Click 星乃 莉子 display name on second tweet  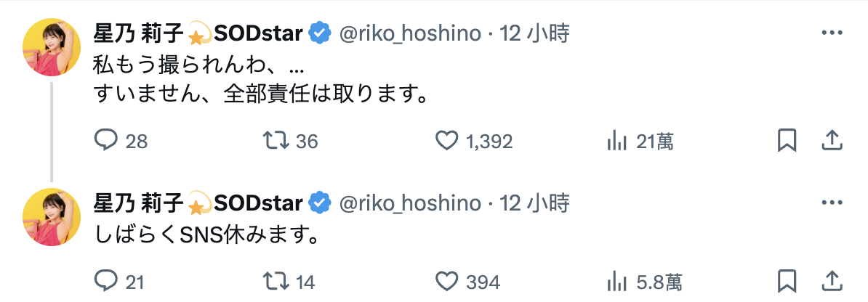click(x=139, y=203)
